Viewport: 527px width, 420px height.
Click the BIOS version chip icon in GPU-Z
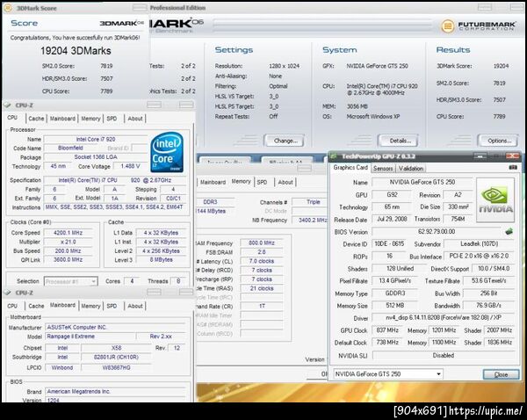(x=509, y=231)
